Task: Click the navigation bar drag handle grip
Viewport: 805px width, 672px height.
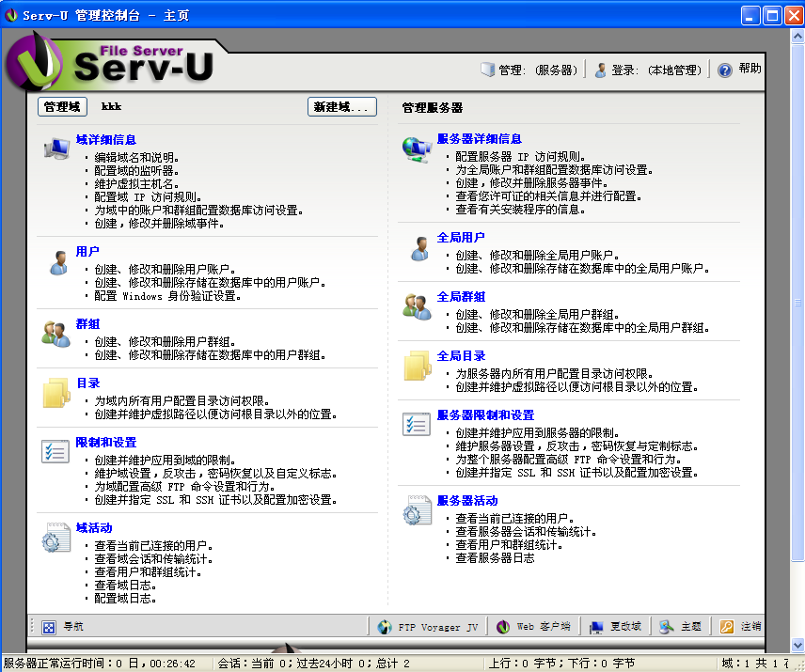Action: click(32, 626)
